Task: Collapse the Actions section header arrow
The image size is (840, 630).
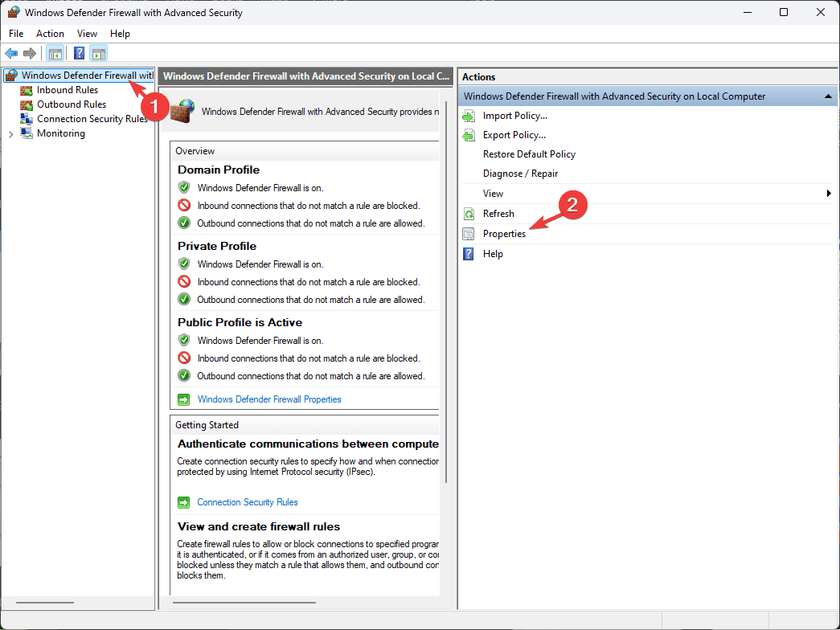Action: point(828,96)
